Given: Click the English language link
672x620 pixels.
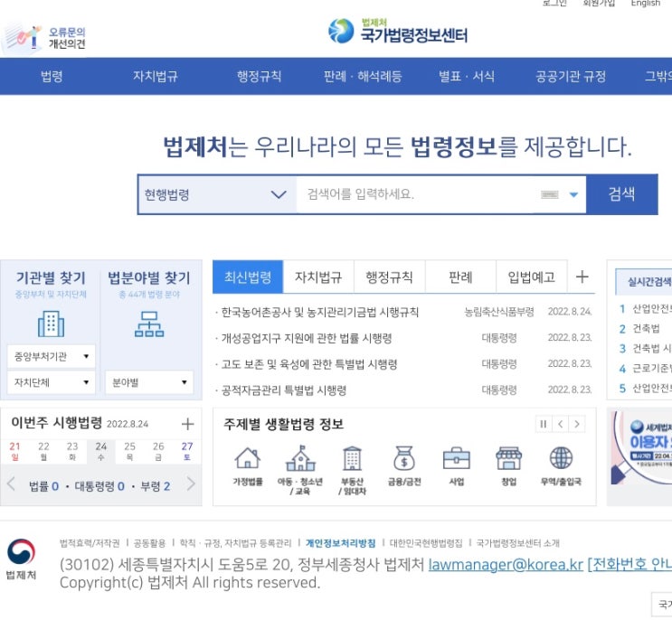Looking at the screenshot, I should point(645,3).
